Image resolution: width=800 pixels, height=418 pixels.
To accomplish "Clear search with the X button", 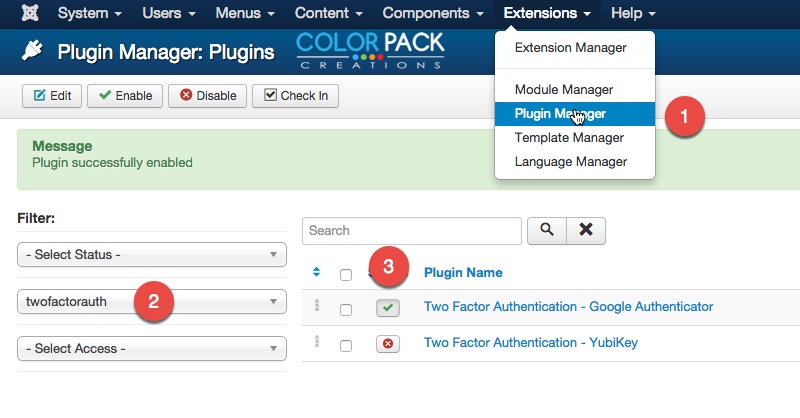I will click(586, 231).
